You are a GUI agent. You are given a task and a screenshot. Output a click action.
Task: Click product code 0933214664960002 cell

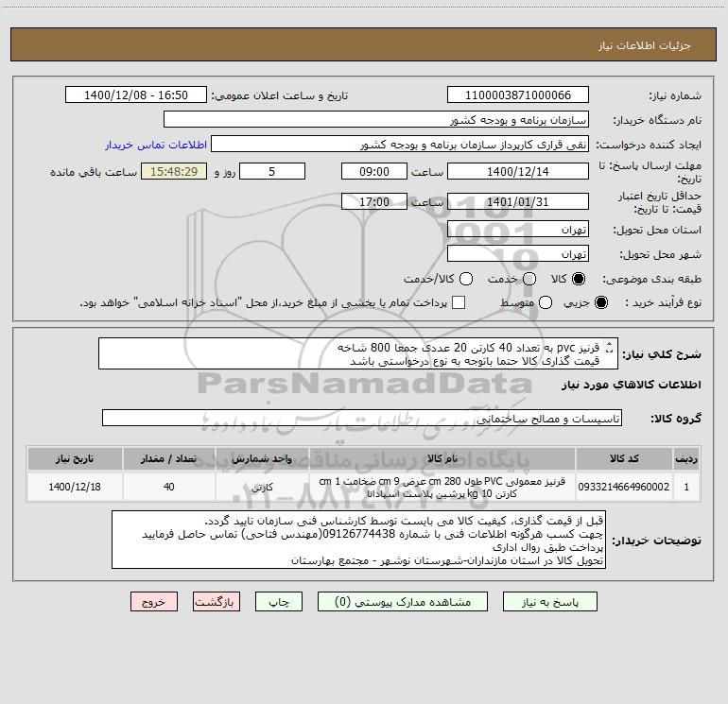[x=624, y=487]
